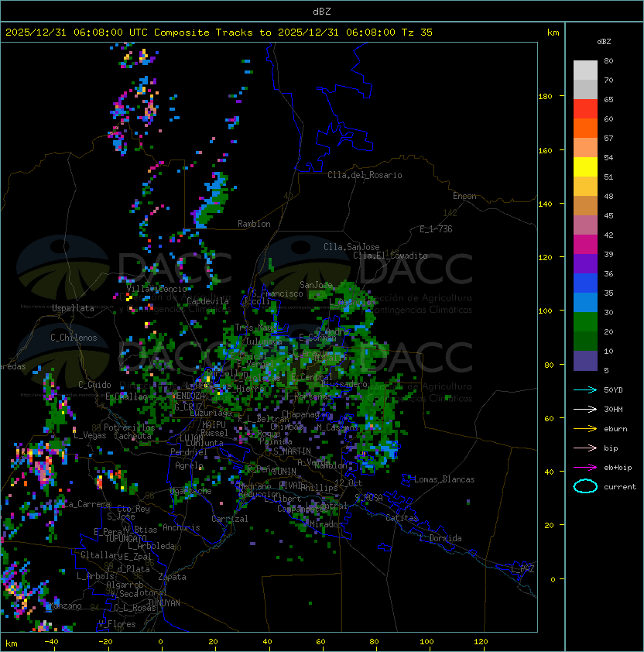Pick the magenta 39–42 dBZ swatch
The height and width of the screenshot is (652, 644).
[585, 245]
